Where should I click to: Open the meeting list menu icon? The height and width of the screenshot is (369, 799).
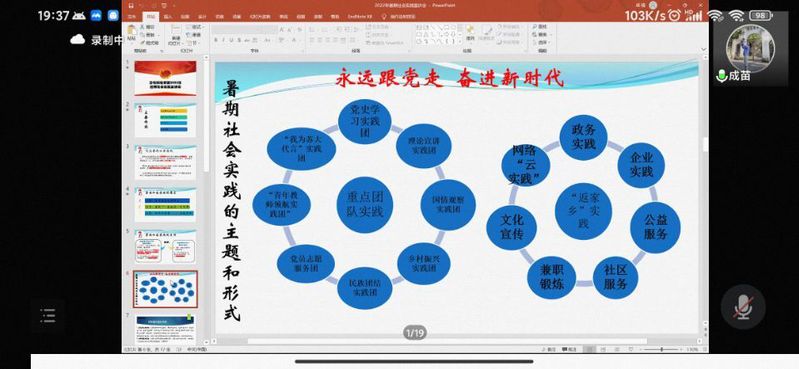click(48, 315)
